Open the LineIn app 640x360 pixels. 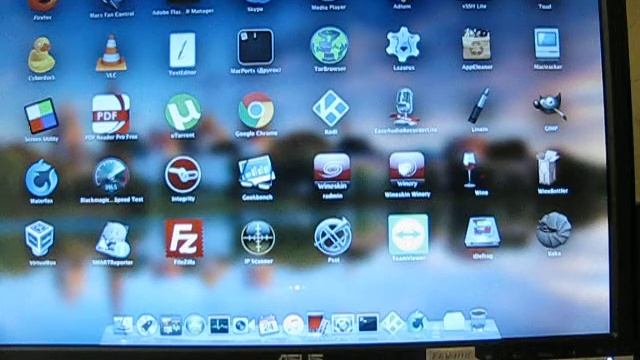click(479, 106)
